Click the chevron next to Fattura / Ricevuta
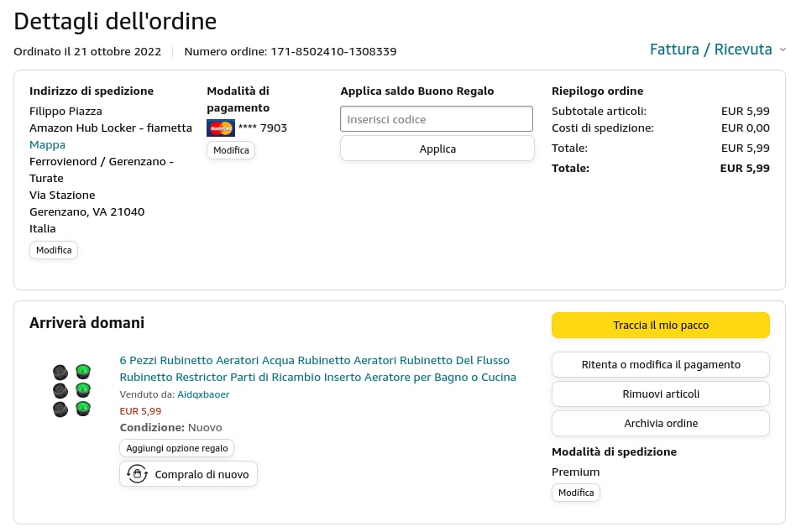Screen dimensions: 796x532 783,50
